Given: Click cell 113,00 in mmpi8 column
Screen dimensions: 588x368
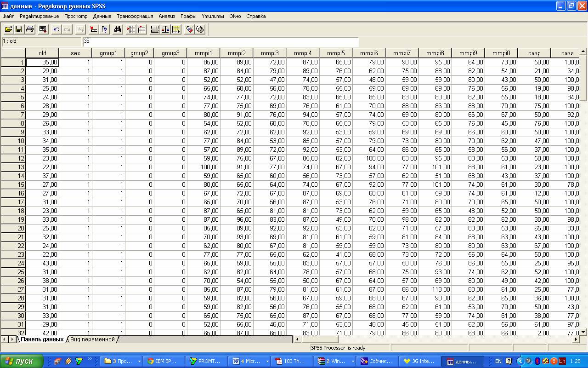Looking at the screenshot, I should point(435,289).
